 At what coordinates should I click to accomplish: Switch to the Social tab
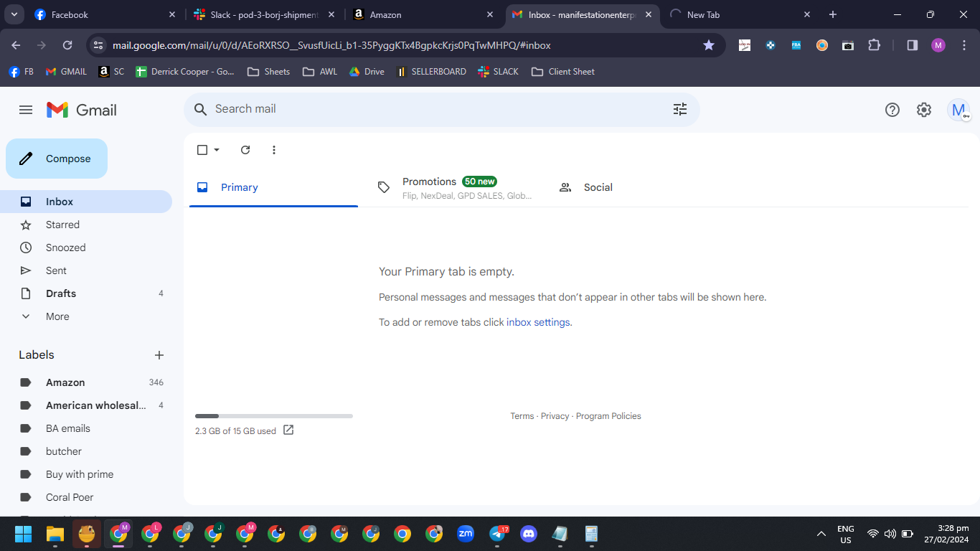click(x=598, y=187)
